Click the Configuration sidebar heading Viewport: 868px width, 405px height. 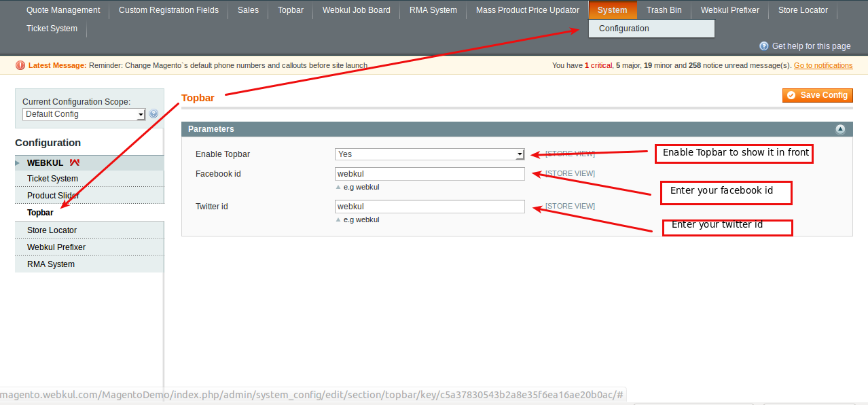48,143
